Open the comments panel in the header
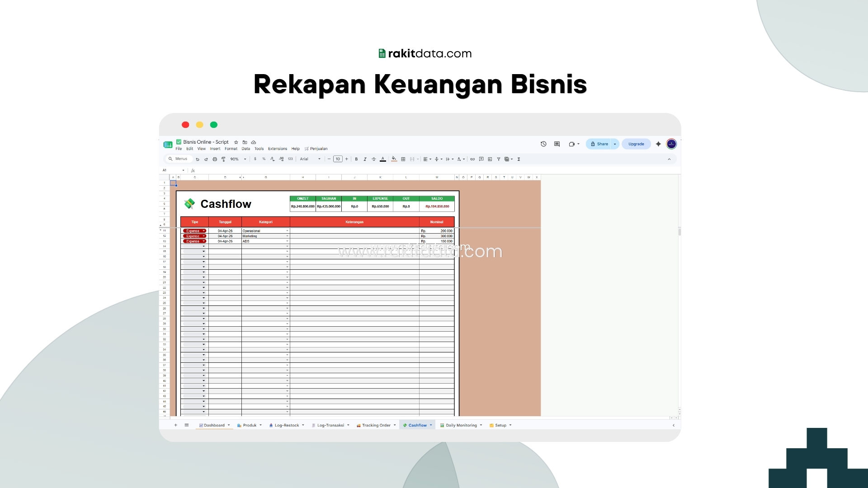The height and width of the screenshot is (488, 868). (x=557, y=144)
